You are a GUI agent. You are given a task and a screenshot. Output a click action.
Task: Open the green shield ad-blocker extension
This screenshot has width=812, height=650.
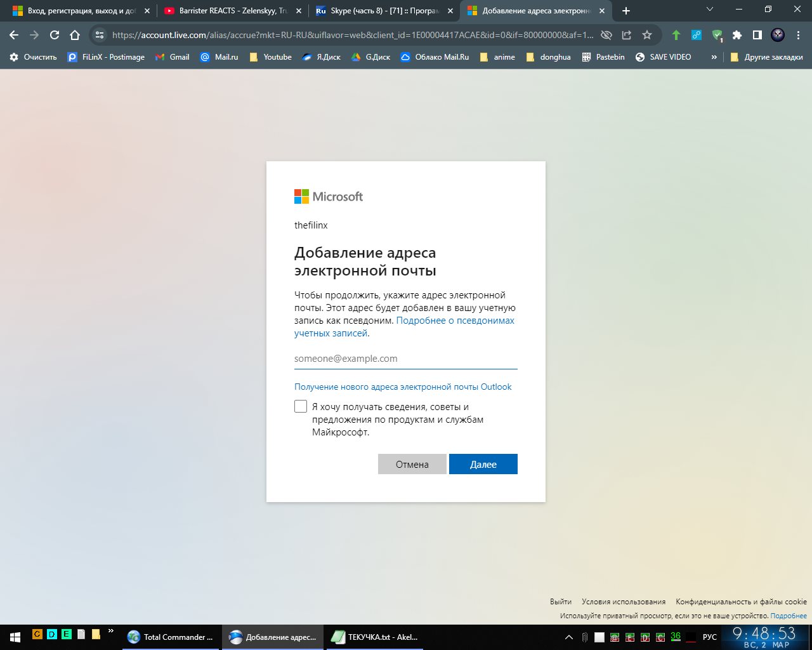click(x=717, y=35)
